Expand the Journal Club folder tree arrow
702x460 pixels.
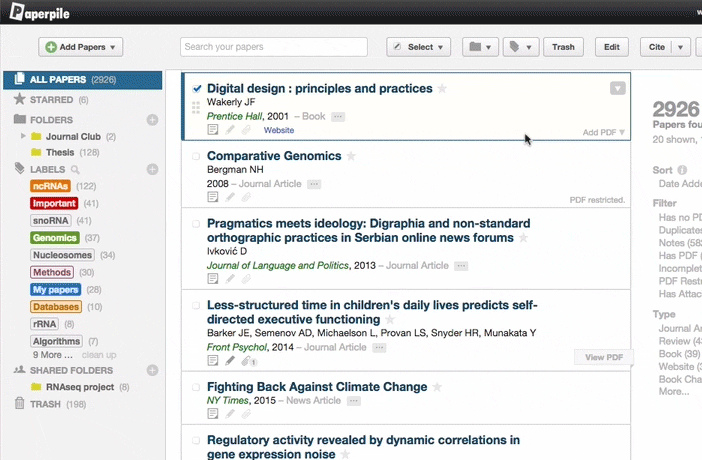23,136
